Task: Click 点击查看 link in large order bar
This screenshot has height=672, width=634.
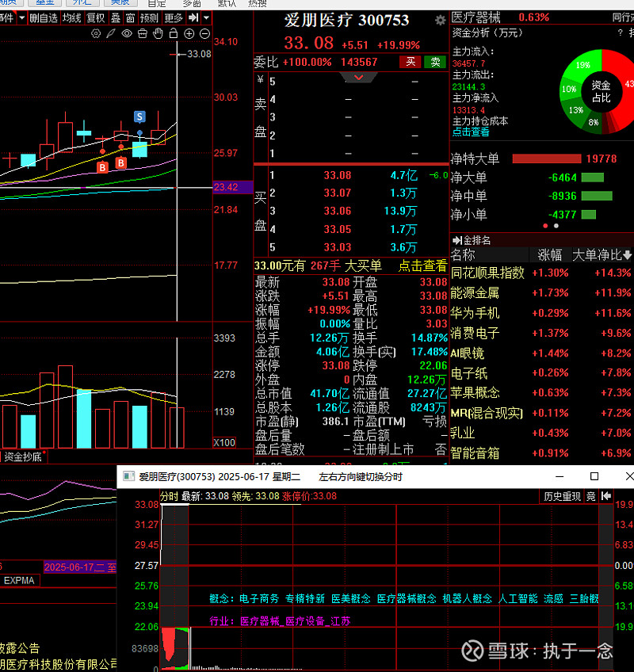Action: 422,266
